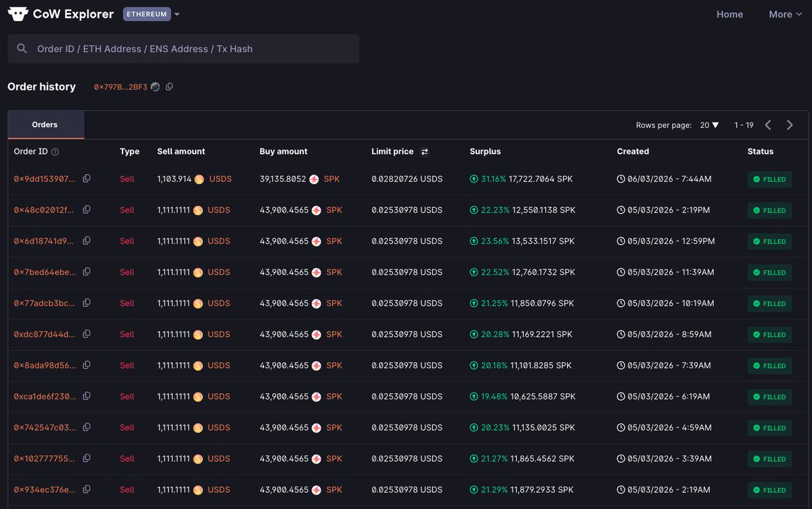This screenshot has height=509, width=812.
Task: Open order 0xdc877d44d...
Action: click(x=45, y=334)
